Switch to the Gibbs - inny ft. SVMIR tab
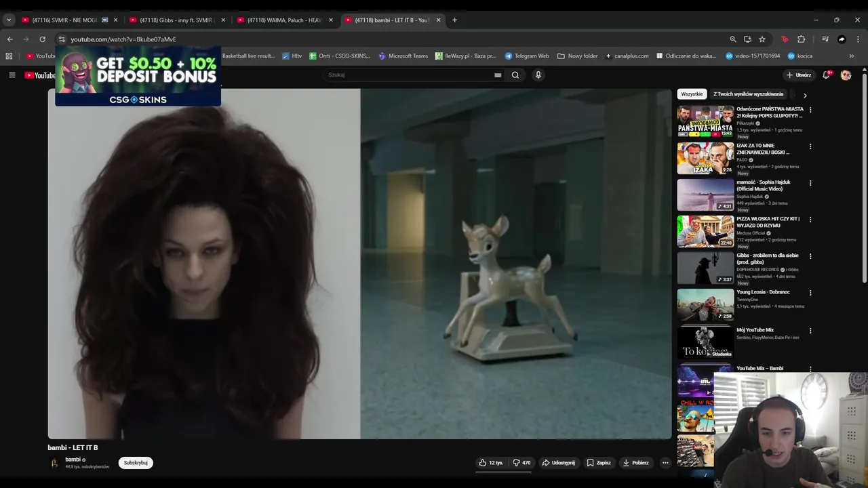The image size is (868, 488). click(x=173, y=20)
